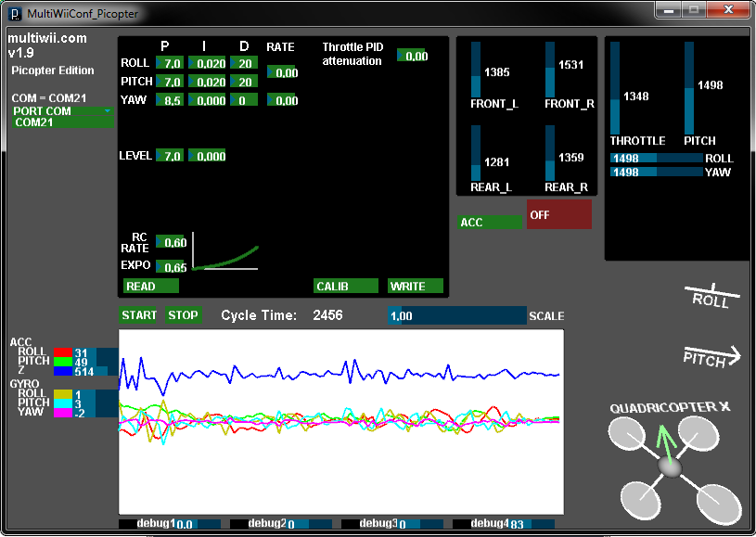The width and height of the screenshot is (756, 537).
Task: Click the debug1 value field
Action: pyautogui.click(x=198, y=524)
